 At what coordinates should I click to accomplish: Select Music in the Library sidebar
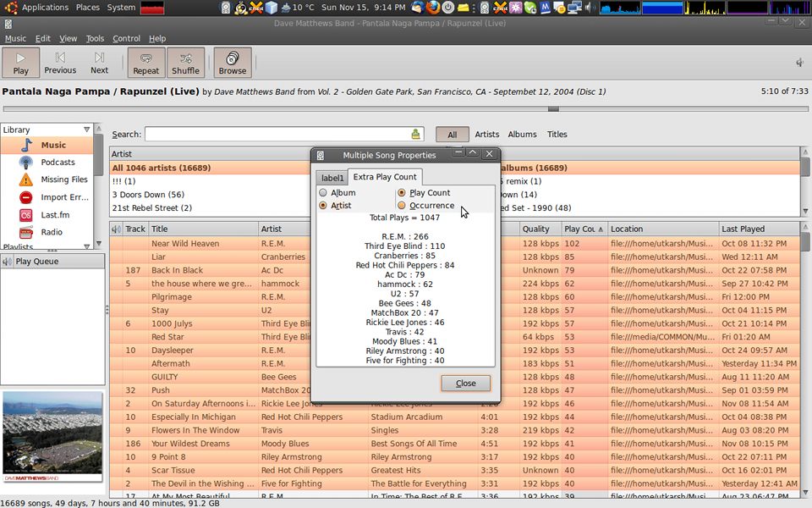[47, 145]
